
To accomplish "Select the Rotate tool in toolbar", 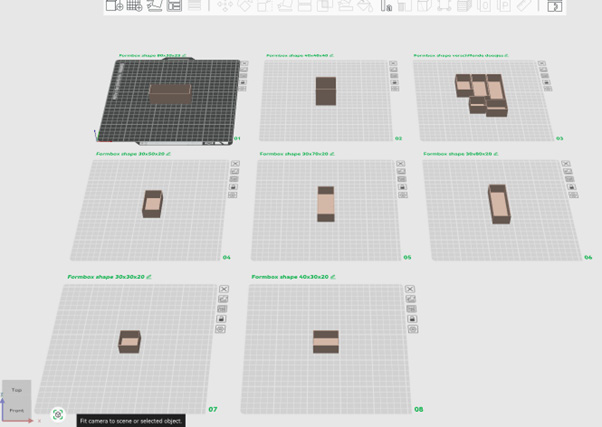I will (245, 5).
